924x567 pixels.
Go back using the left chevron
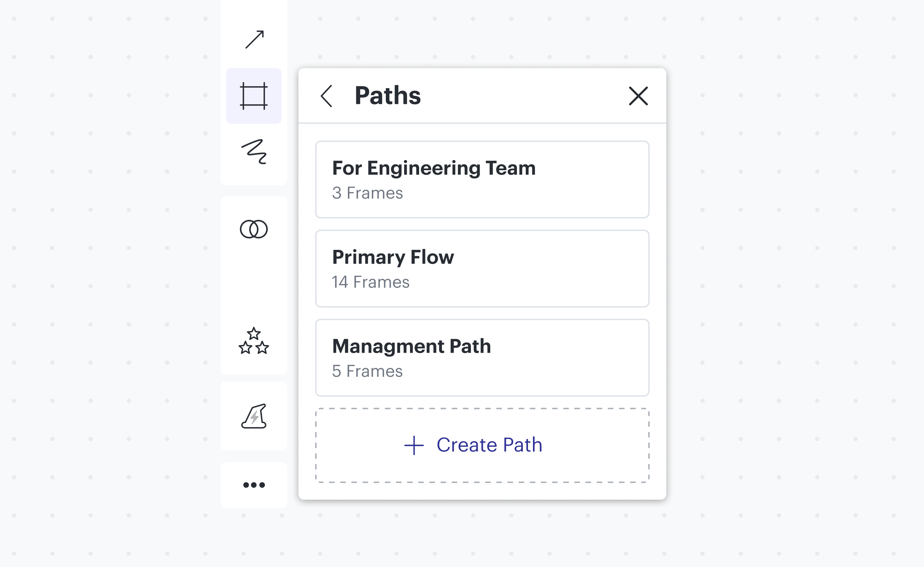327,96
